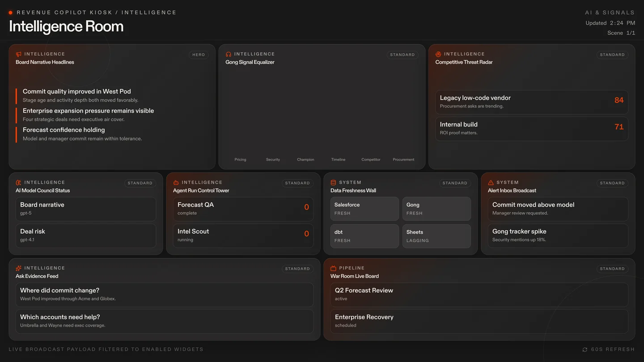Click the warning triangle icon on Alert Inbox Broadcast
644x362 pixels.
click(491, 182)
